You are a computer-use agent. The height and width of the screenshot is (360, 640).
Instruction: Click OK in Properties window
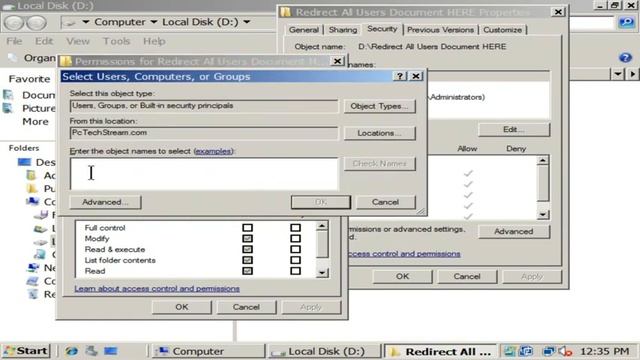click(x=402, y=276)
